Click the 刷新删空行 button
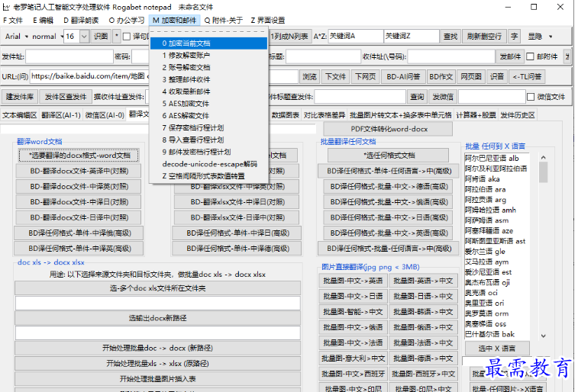This screenshot has height=392, width=578. [484, 36]
